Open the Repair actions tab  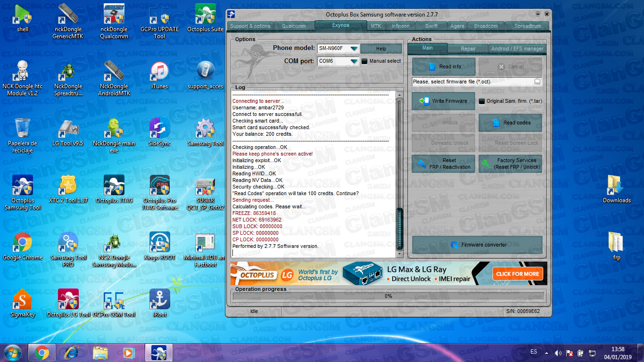pyautogui.click(x=468, y=49)
